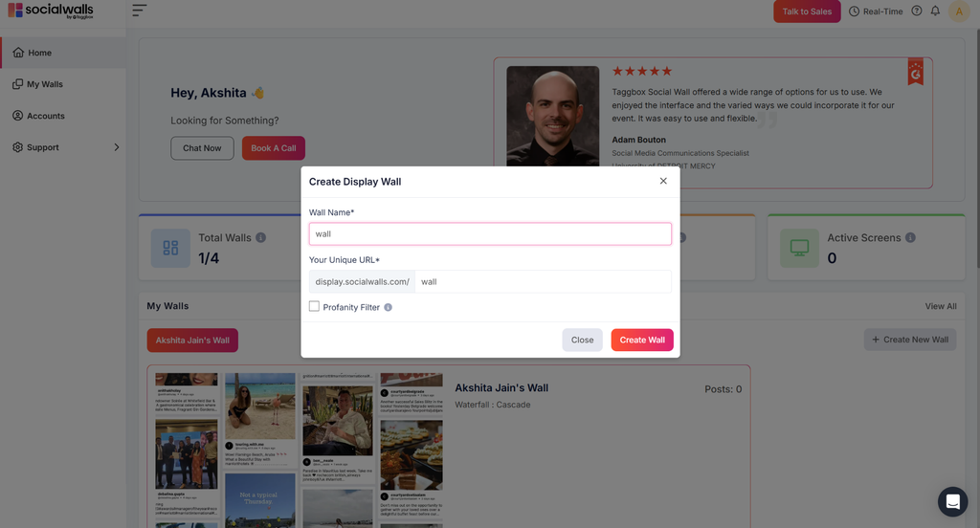Enable the Profanity Filter checkbox
Screen dimensions: 980x528
314,306
